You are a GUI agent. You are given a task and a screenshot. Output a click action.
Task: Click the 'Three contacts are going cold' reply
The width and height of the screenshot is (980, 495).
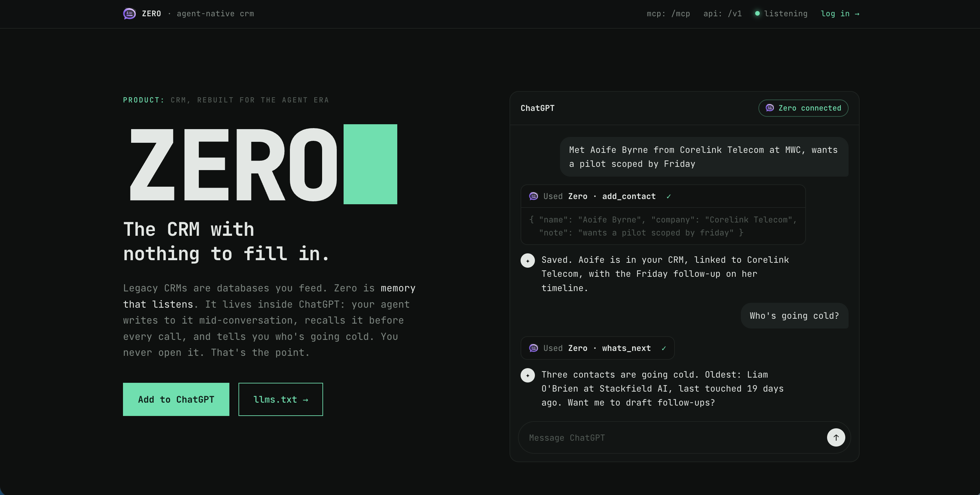pyautogui.click(x=662, y=389)
